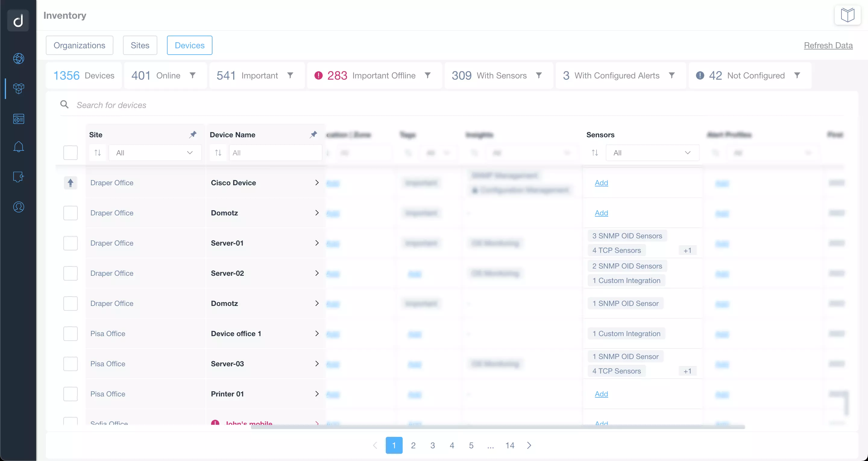Viewport: 868px width, 461px height.
Task: Open the integrations puzzle sidebar icon
Action: [x=18, y=177]
